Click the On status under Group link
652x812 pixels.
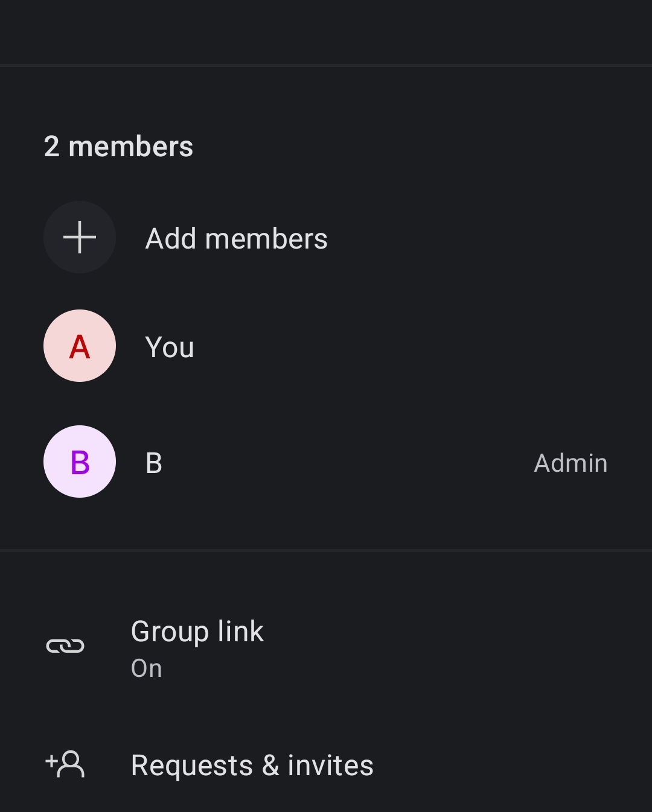[147, 668]
